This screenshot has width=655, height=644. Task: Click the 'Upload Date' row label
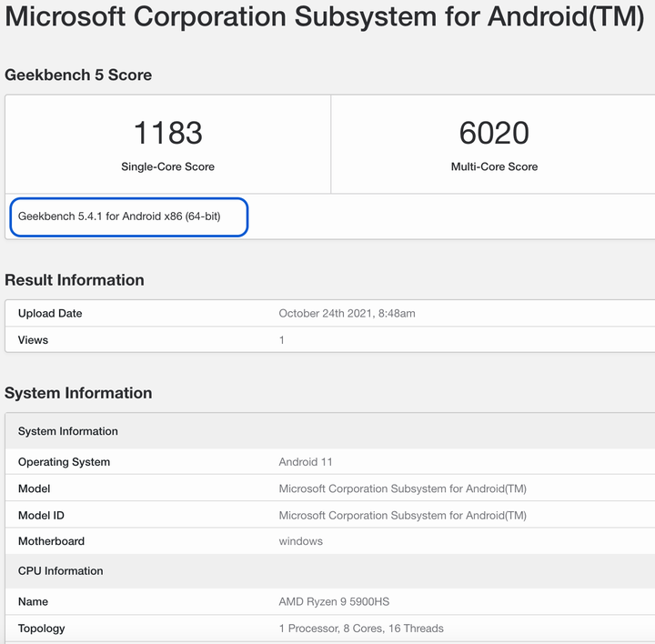click(x=50, y=313)
